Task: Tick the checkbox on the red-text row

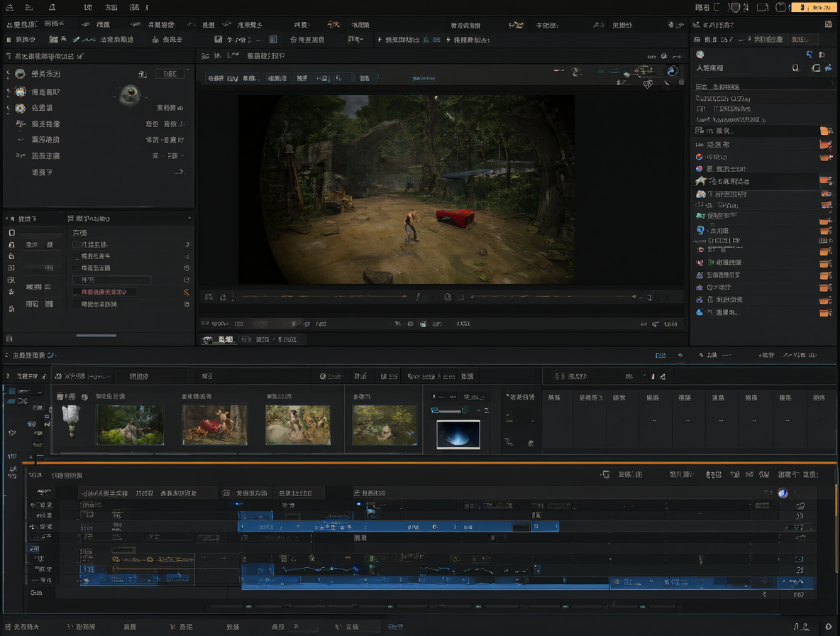Action: [75, 292]
